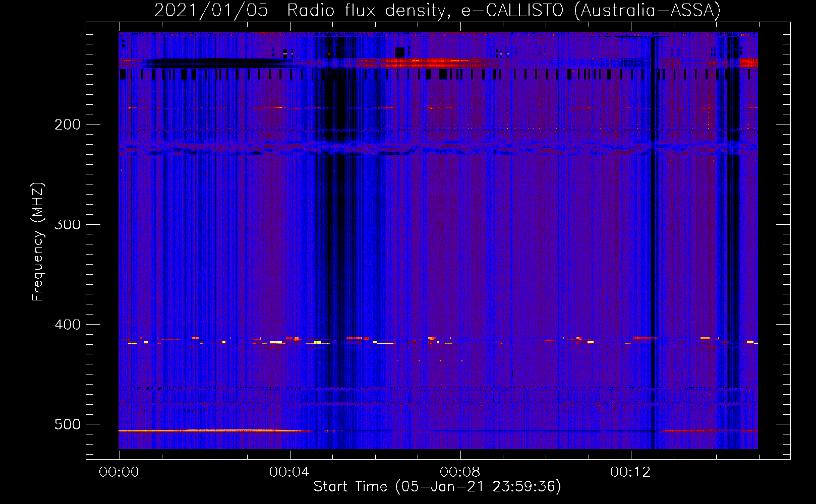This screenshot has width=816, height=504.
Task: Click the 200 frequency tick label
Action: click(68, 124)
